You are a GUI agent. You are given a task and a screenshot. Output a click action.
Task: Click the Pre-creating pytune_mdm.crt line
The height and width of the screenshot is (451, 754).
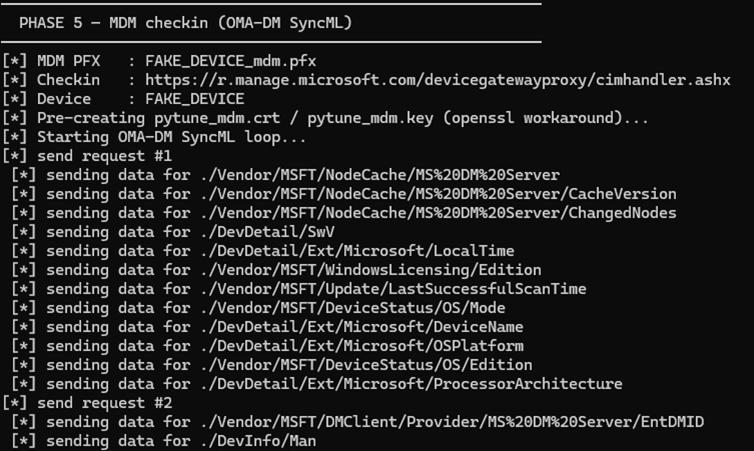[x=326, y=118]
